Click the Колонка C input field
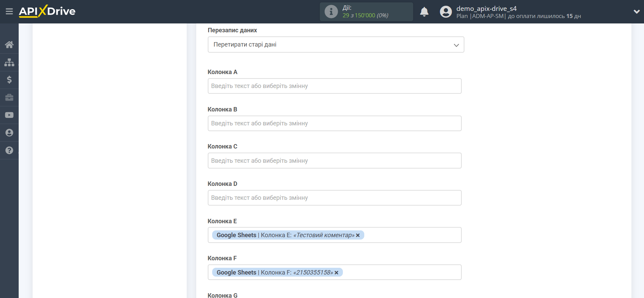Screen dimensions: 644x298 point(334,160)
